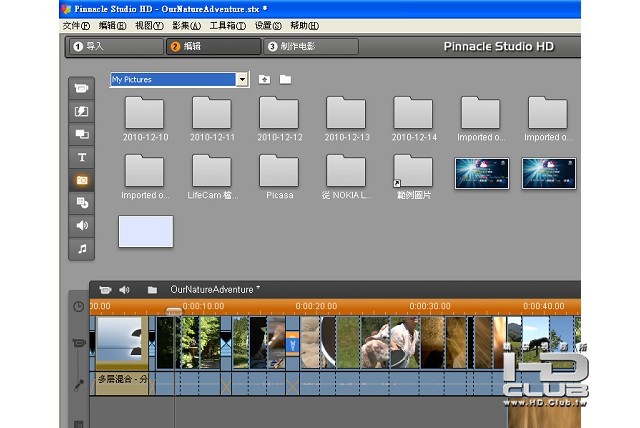The width and height of the screenshot is (640, 428).
Task: Click the browse folder icon beside dropdown
Action: (285, 79)
